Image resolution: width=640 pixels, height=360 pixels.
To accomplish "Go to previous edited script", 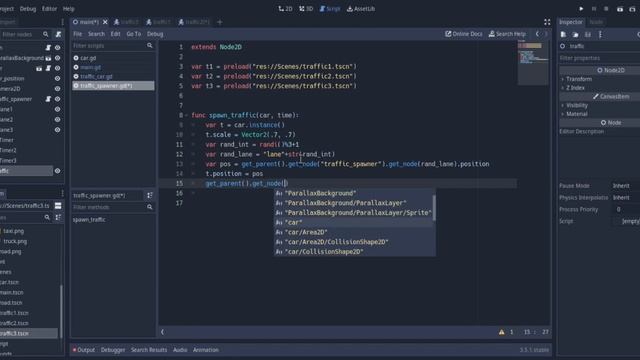I will point(537,34).
